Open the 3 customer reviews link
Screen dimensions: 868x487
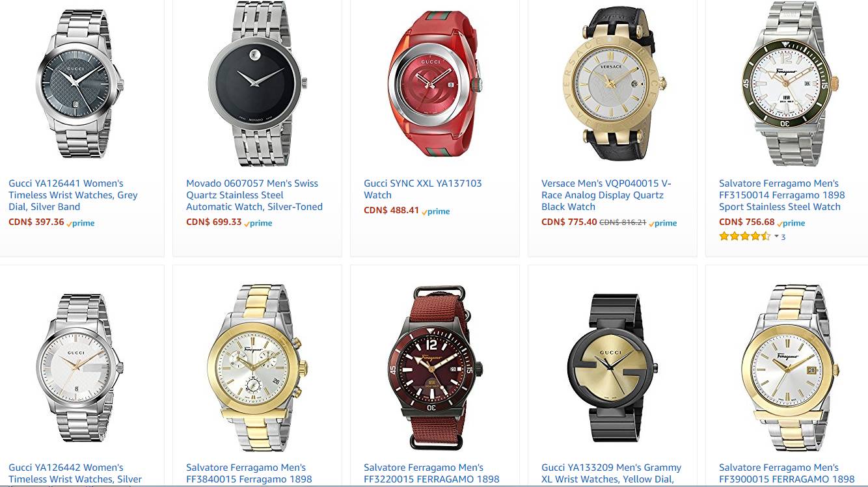click(783, 237)
